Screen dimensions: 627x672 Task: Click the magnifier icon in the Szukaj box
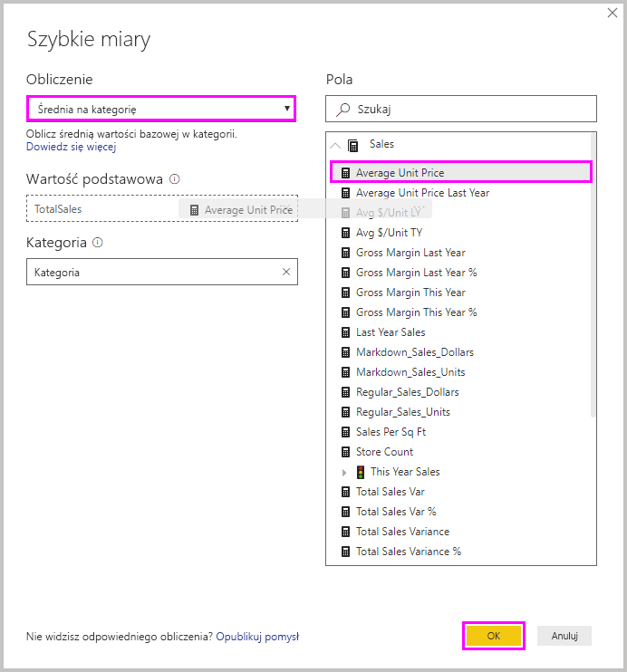pyautogui.click(x=343, y=110)
